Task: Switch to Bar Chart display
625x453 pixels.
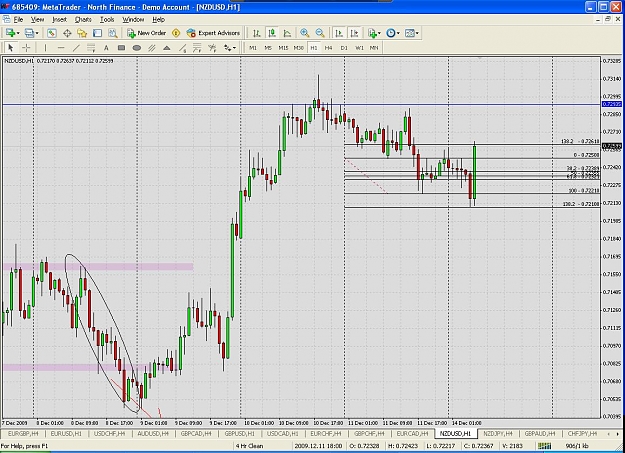Action: (x=257, y=33)
